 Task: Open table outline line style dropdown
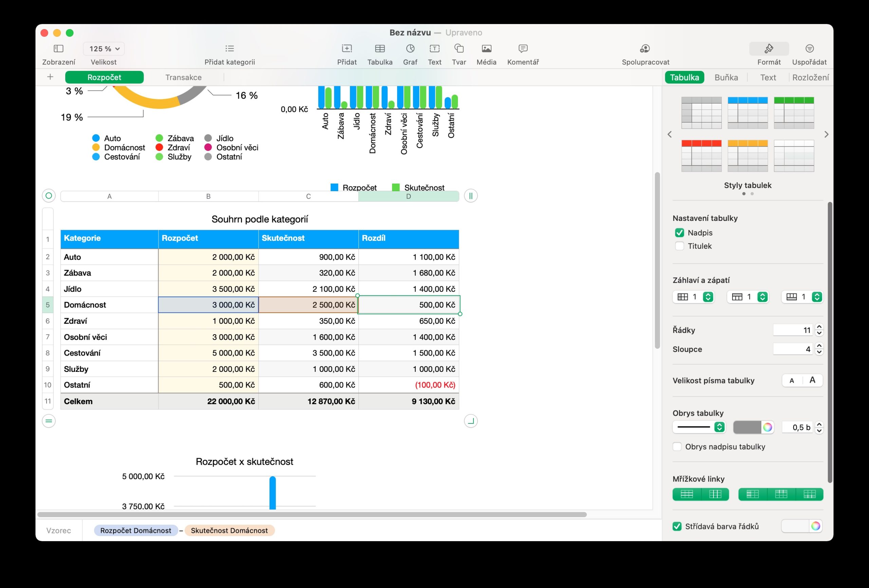pyautogui.click(x=699, y=427)
